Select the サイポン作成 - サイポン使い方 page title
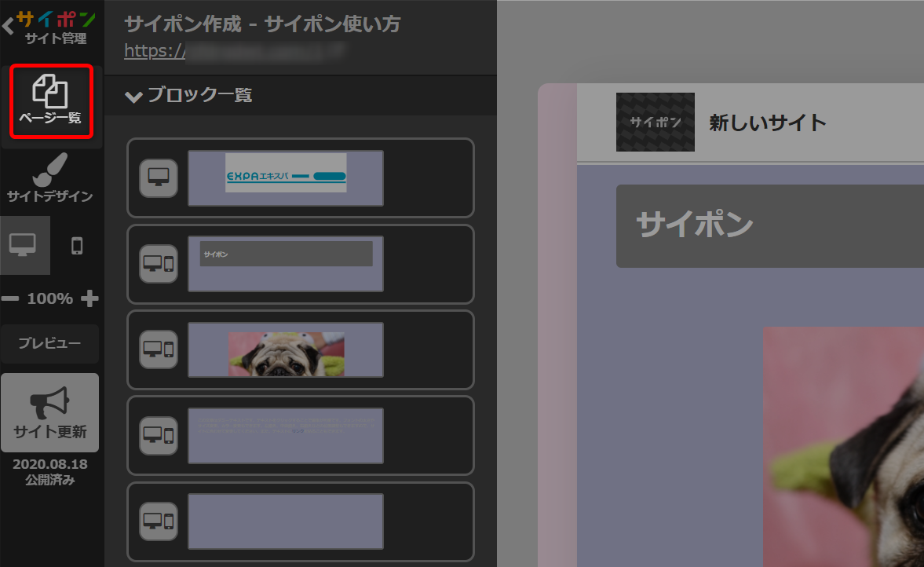 [263, 24]
